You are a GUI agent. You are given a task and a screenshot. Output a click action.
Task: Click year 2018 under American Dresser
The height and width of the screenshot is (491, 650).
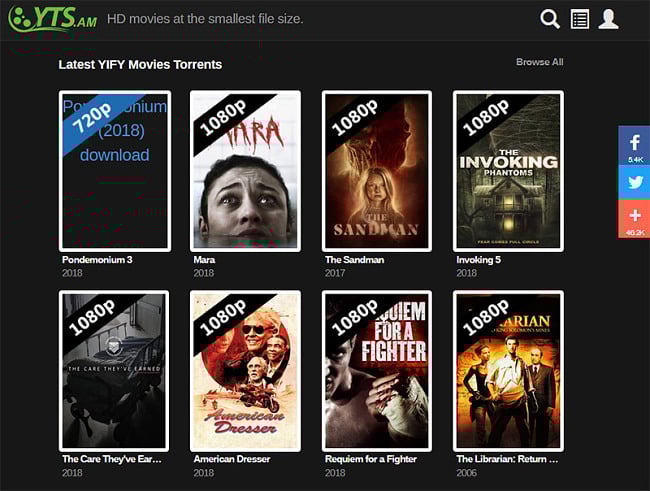204,473
